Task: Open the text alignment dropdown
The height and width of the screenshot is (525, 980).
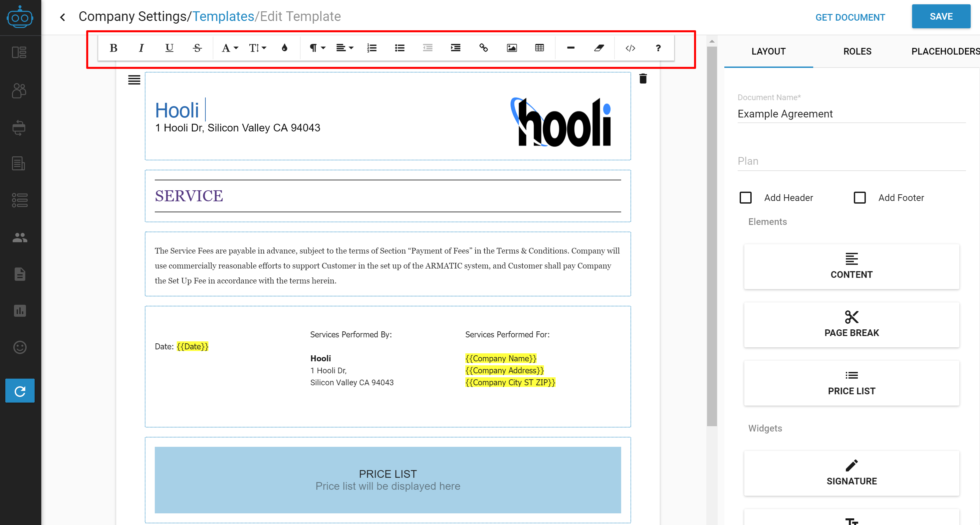Action: (345, 48)
